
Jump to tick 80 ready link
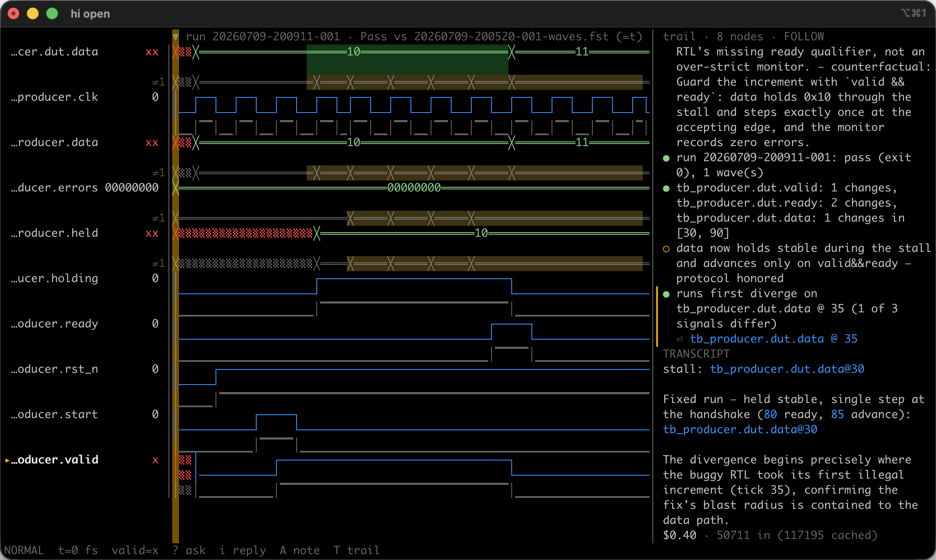(x=770, y=415)
